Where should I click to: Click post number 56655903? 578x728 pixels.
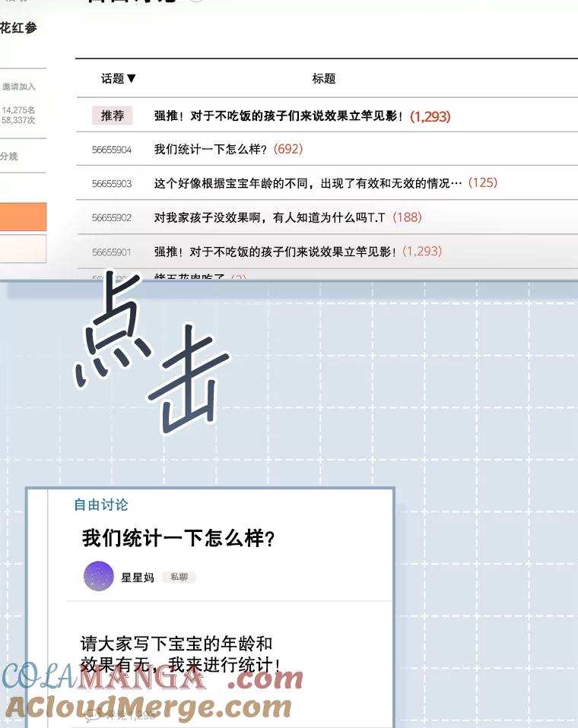[x=112, y=184]
